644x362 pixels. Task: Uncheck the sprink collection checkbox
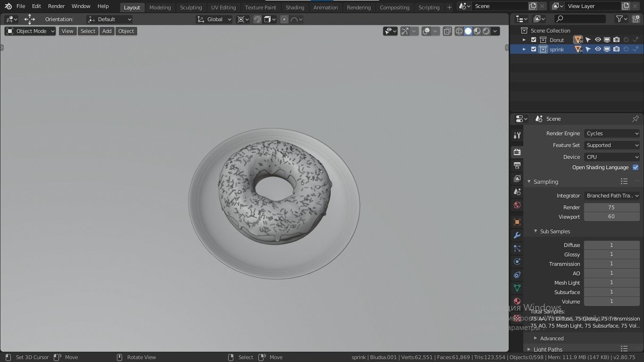(534, 49)
